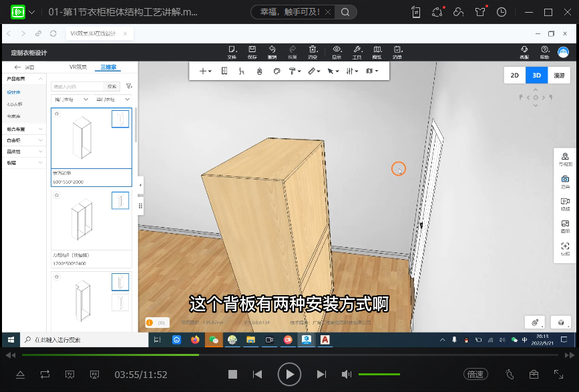Expand the 组合布置 section in sidebar
This screenshot has width=579, height=392.
click(x=24, y=129)
